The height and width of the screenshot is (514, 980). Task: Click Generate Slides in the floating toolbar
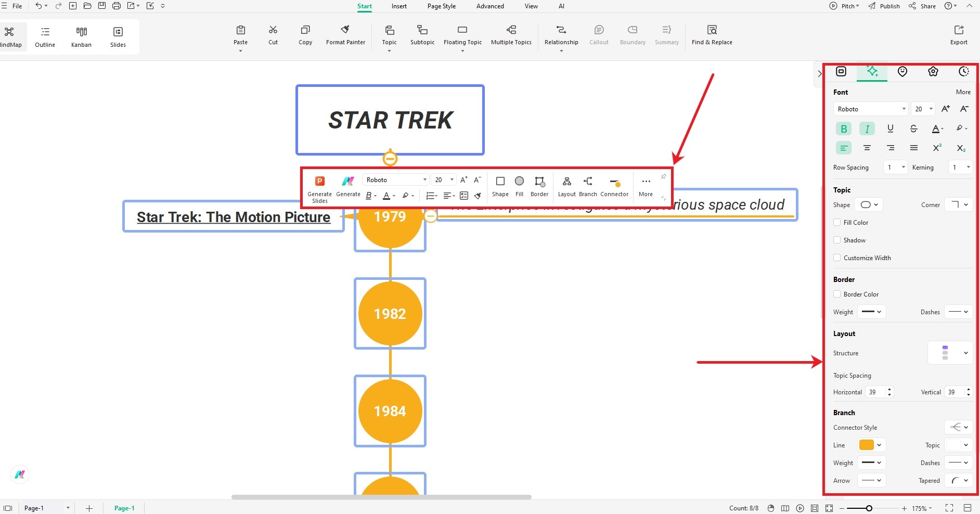(x=319, y=189)
